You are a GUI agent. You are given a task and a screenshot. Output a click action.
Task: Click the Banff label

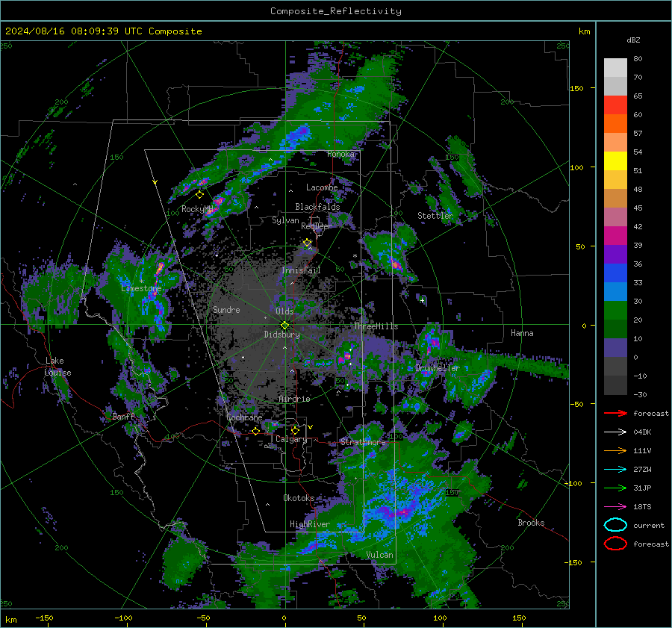click(123, 416)
